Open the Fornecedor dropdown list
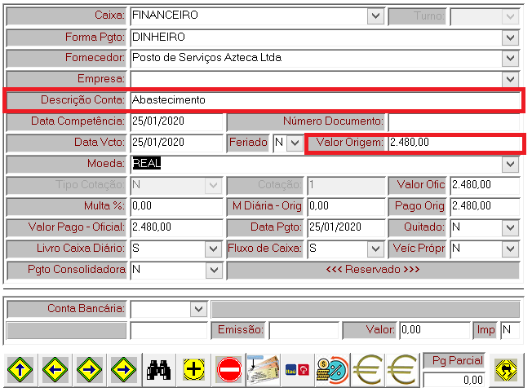This screenshot has height=392, width=532. point(510,59)
